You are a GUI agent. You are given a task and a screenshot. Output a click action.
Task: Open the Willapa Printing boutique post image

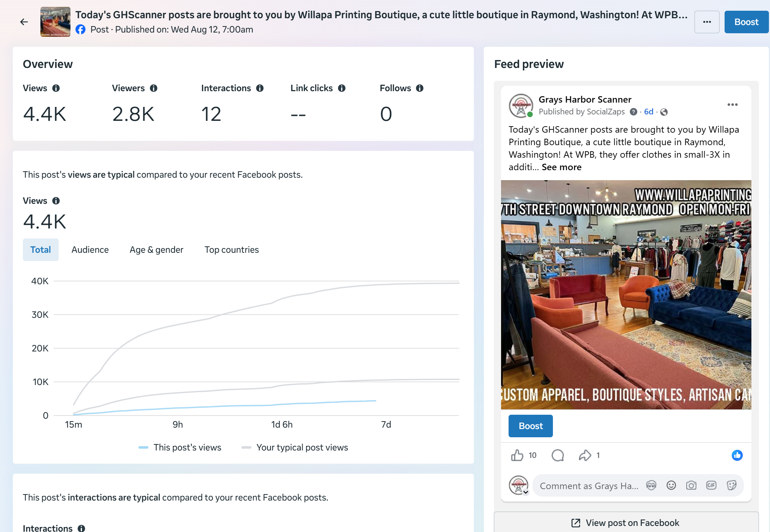pos(626,295)
